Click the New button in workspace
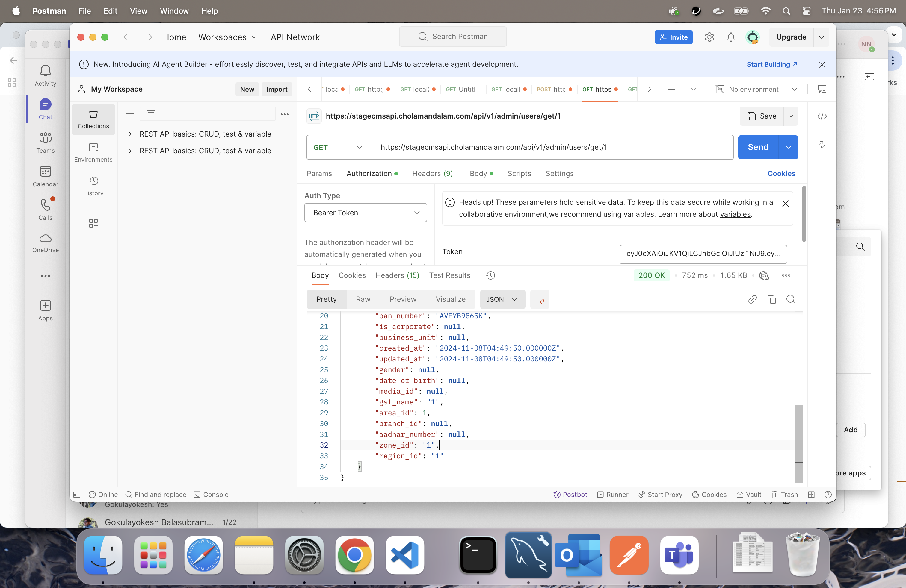 [247, 89]
